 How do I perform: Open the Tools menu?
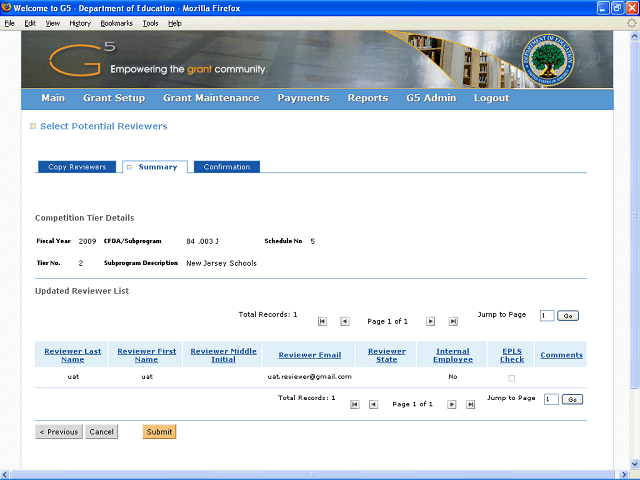click(151, 23)
